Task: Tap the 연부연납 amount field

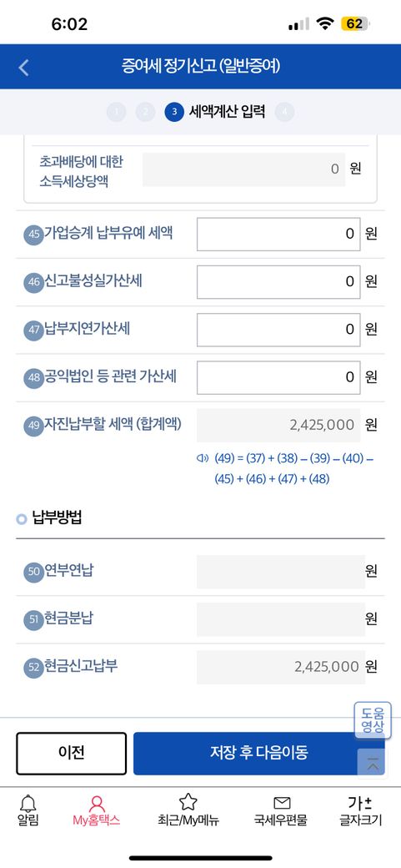Action: point(280,571)
